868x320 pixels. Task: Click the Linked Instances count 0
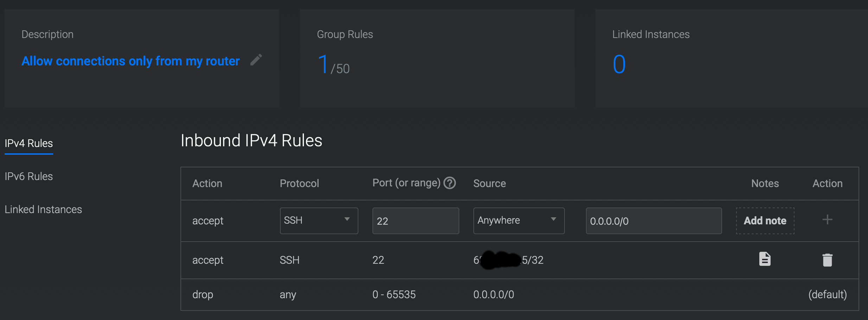pos(619,64)
